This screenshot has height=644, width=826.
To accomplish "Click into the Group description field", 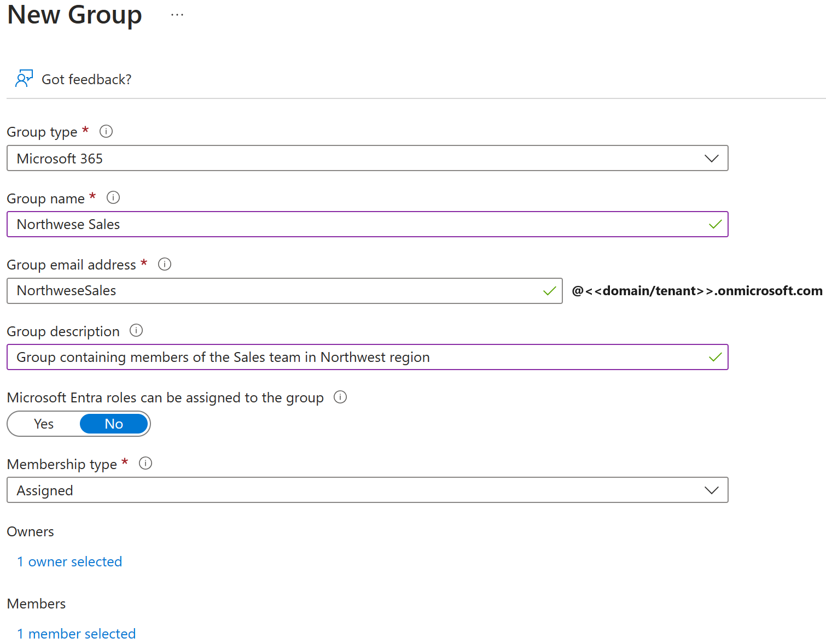I will click(x=356, y=357).
